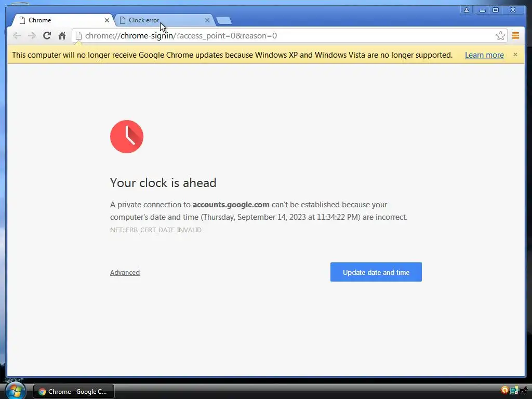This screenshot has height=399, width=532.
Task: Click the red clock error icon
Action: pyautogui.click(x=127, y=137)
